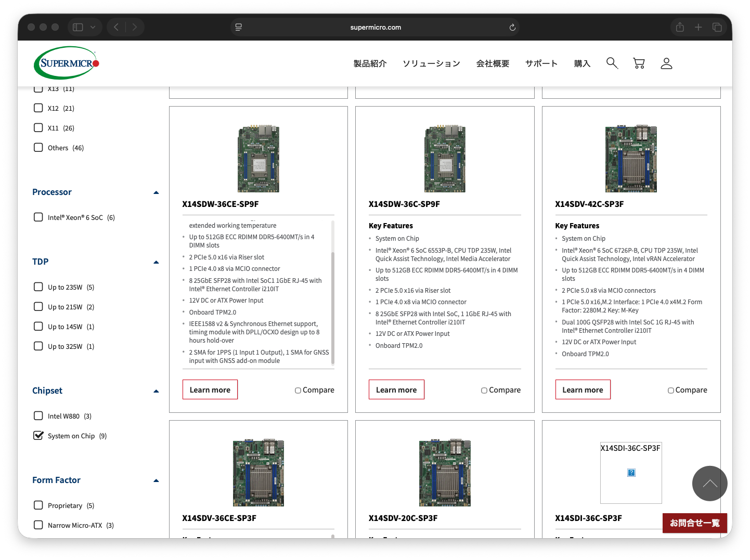Collapse the TDP filter section
The width and height of the screenshot is (750, 560).
156,262
